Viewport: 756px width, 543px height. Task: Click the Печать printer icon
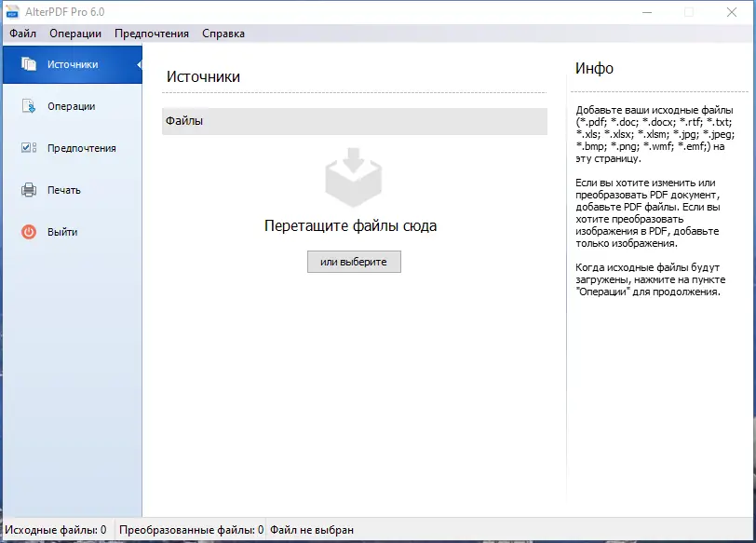(27, 190)
